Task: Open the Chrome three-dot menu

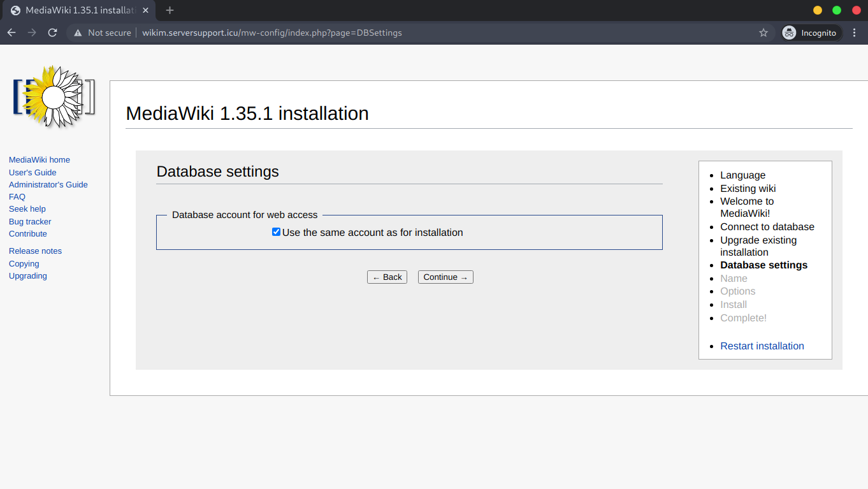Action: tap(855, 33)
